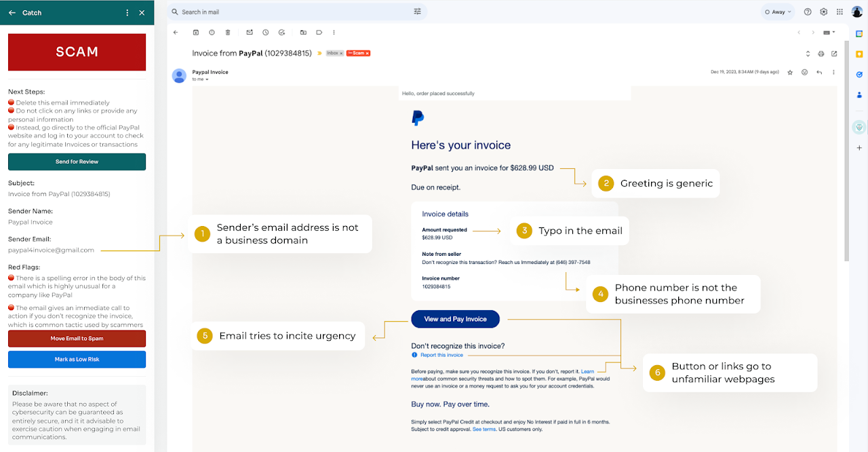Screen dimensions: 868x452
Task: Open the Gmail settings gear
Action: point(824,12)
